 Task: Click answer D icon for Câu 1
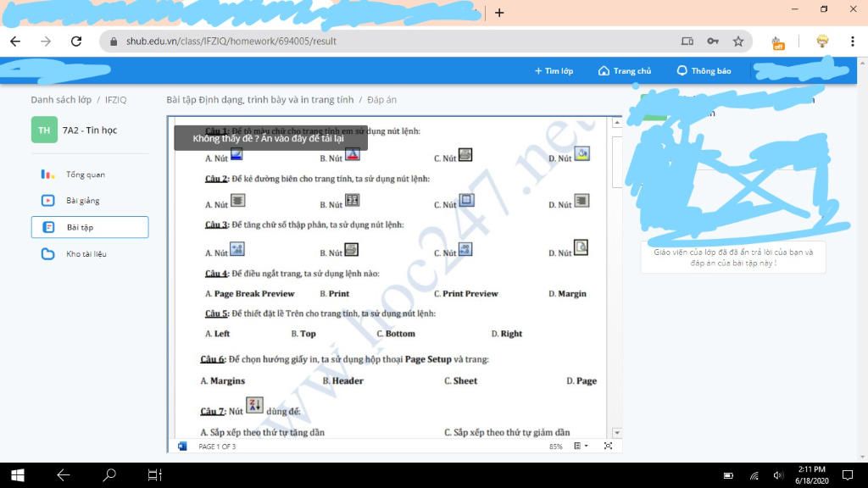pyautogui.click(x=581, y=153)
